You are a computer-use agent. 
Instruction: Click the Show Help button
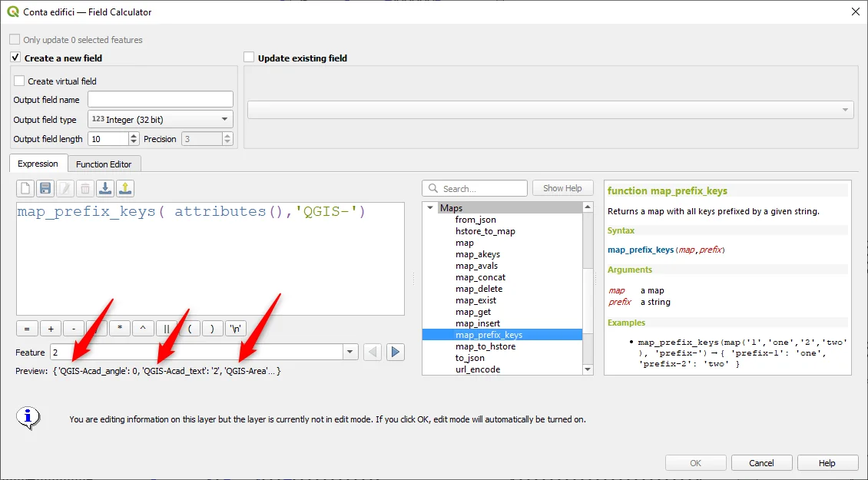562,188
